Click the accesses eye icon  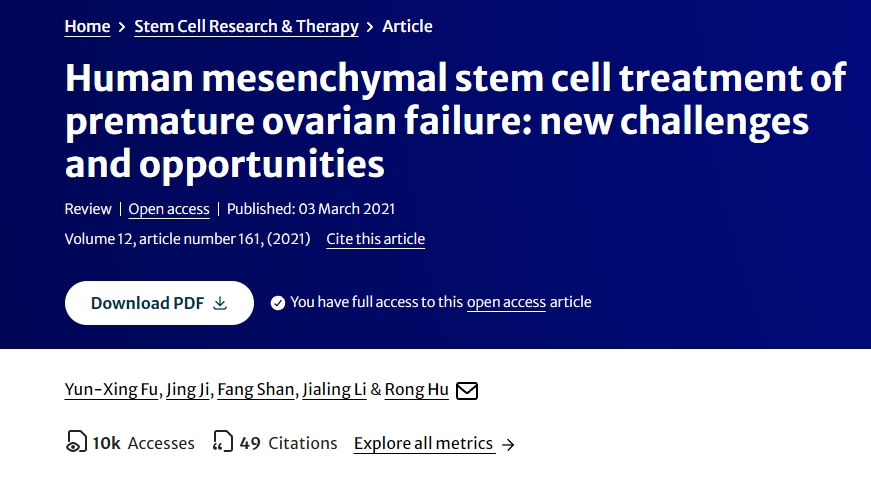tap(76, 443)
